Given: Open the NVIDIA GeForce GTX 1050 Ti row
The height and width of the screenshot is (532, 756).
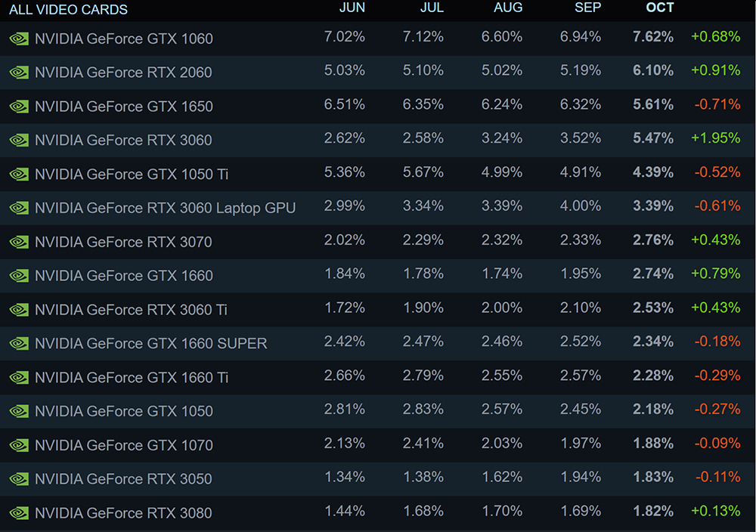Looking at the screenshot, I should point(132,175).
